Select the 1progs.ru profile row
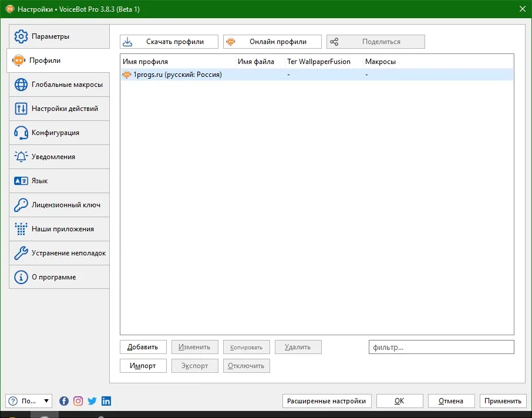The height and width of the screenshot is (418, 532). pyautogui.click(x=317, y=75)
